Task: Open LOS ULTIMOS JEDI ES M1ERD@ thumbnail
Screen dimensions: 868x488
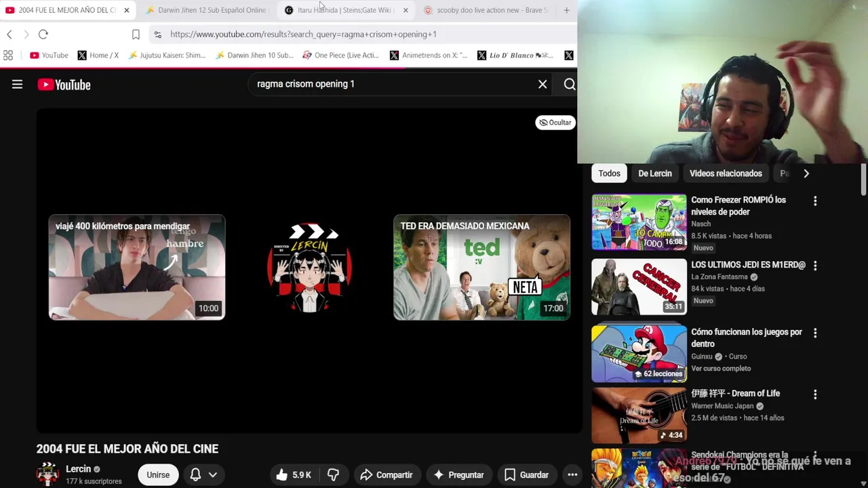Action: tap(639, 287)
